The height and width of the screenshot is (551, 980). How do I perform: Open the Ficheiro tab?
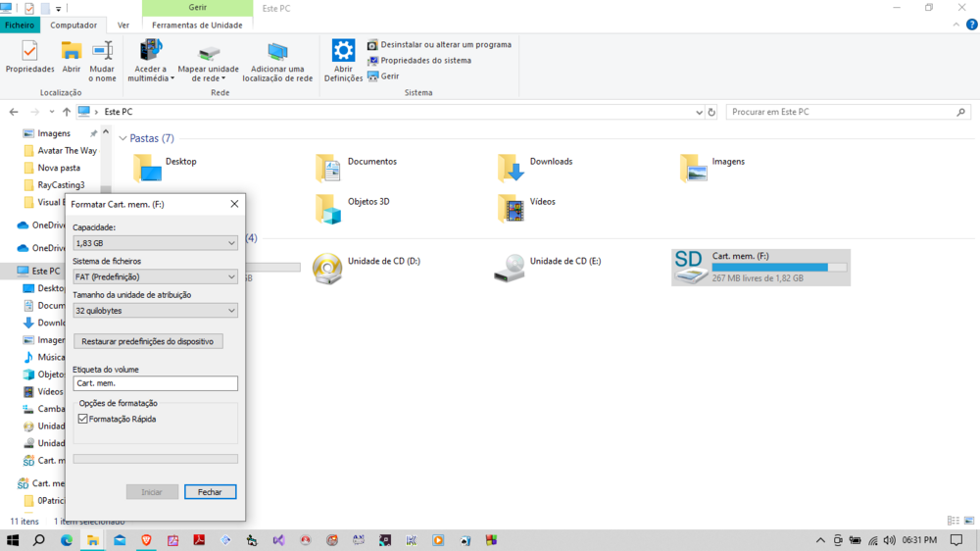pyautogui.click(x=20, y=25)
